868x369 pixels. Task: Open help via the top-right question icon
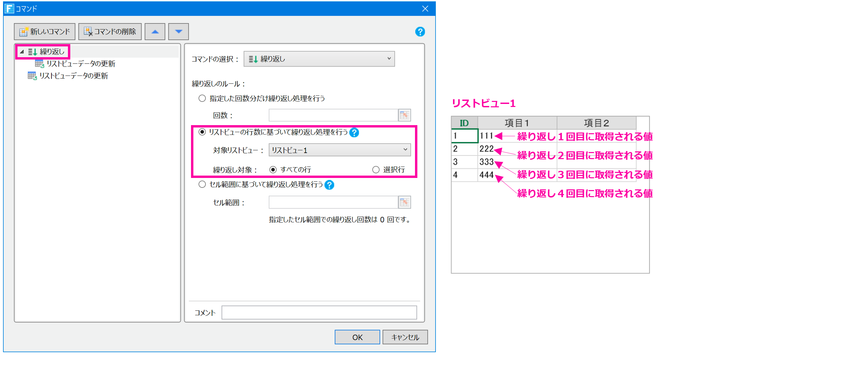coord(420,32)
